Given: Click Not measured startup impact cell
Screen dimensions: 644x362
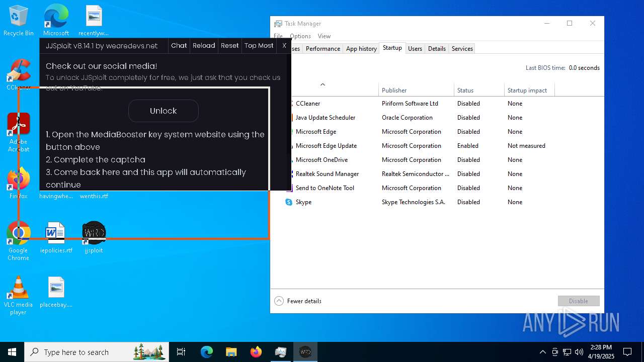Looking at the screenshot, I should tap(526, 146).
